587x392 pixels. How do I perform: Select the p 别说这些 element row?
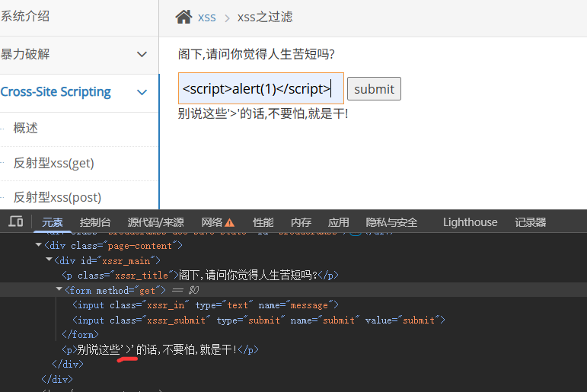tap(160, 349)
